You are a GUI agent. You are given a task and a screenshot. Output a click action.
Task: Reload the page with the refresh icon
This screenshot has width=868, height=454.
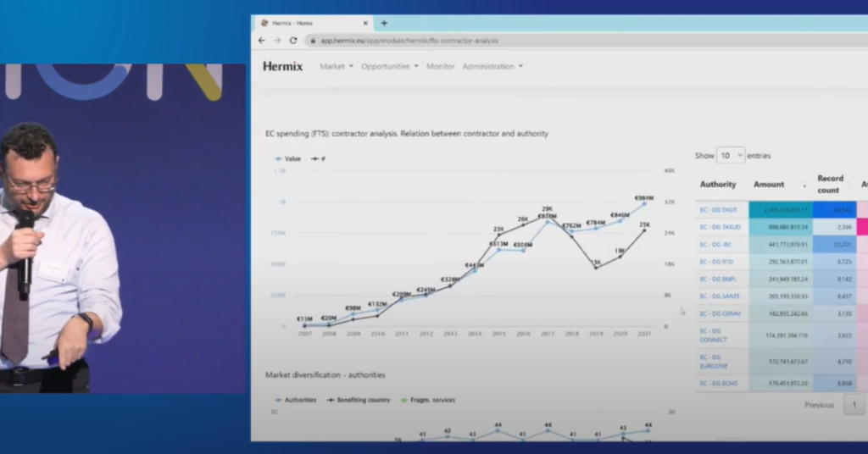[x=293, y=40]
